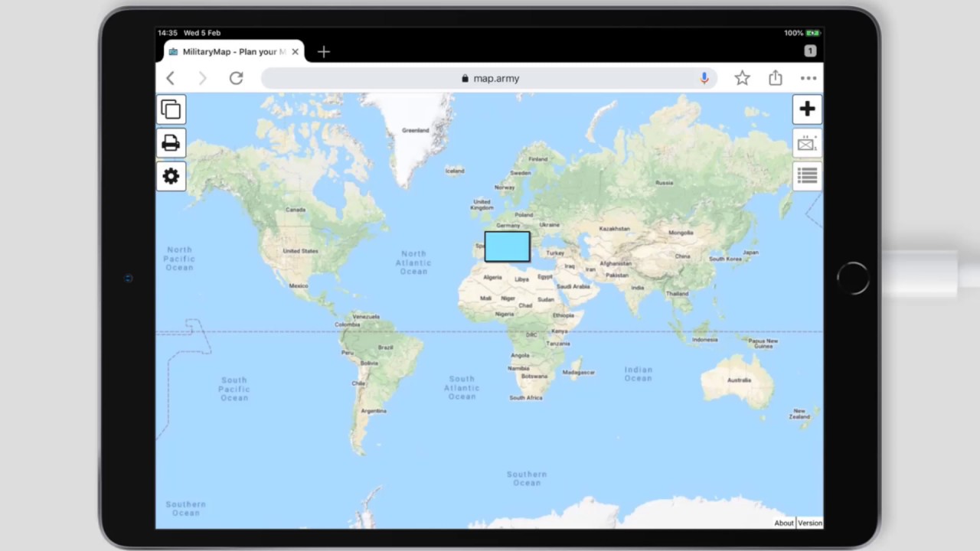
Task: Click the Russia label on map
Action: [x=664, y=183]
